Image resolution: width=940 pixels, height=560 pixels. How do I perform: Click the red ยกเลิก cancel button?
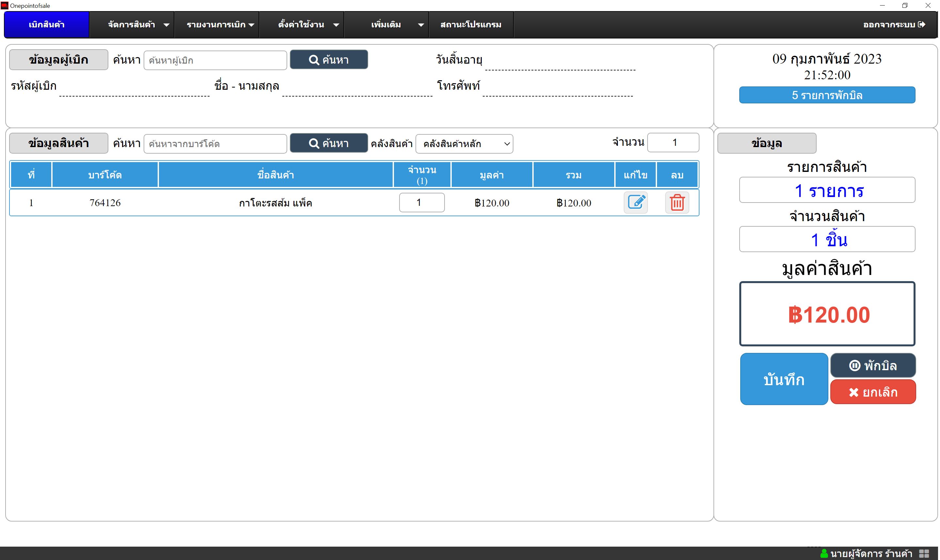click(873, 392)
